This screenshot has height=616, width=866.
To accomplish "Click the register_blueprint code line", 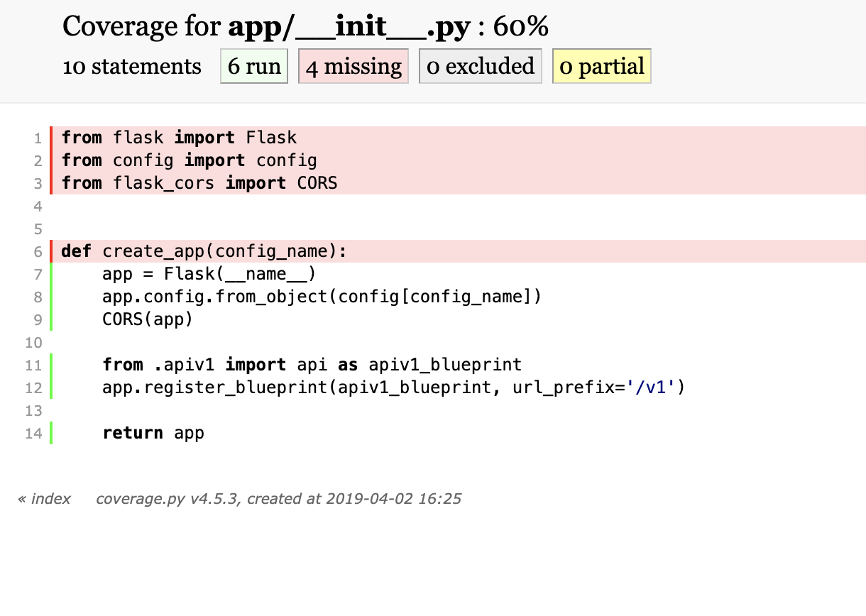I will (x=393, y=387).
